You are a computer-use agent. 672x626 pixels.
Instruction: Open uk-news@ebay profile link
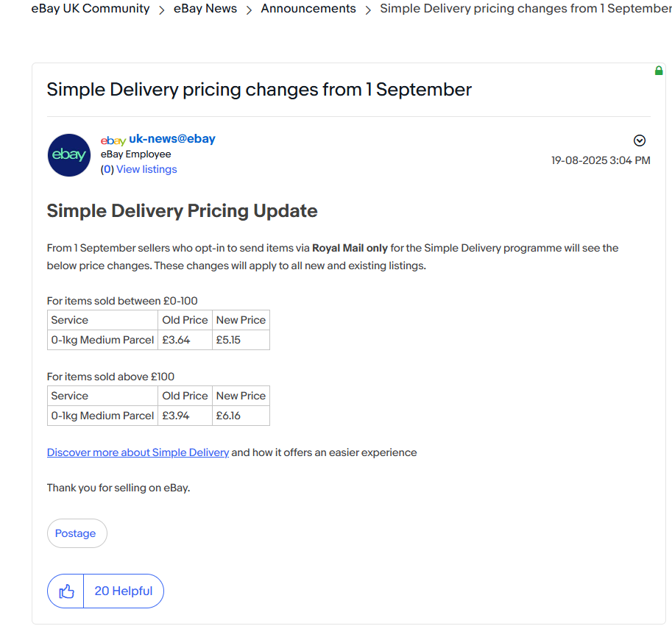tap(171, 139)
